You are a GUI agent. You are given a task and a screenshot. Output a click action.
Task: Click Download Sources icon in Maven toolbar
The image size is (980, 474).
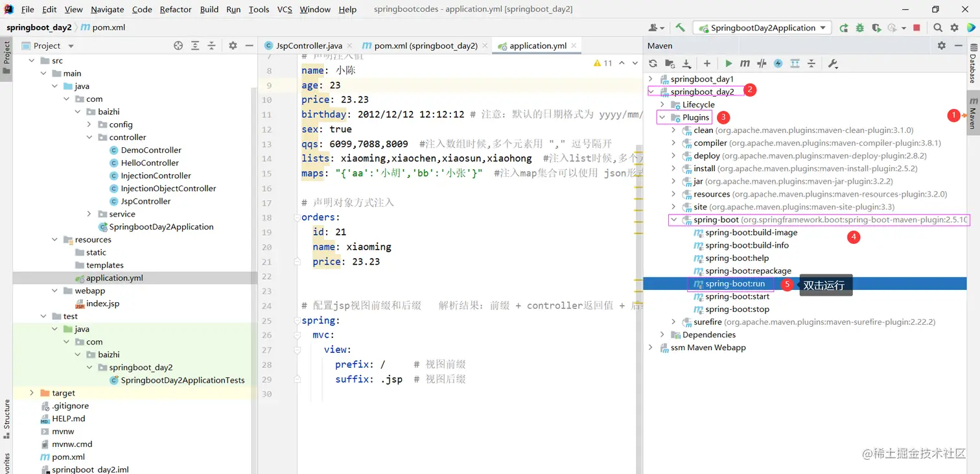tap(686, 64)
